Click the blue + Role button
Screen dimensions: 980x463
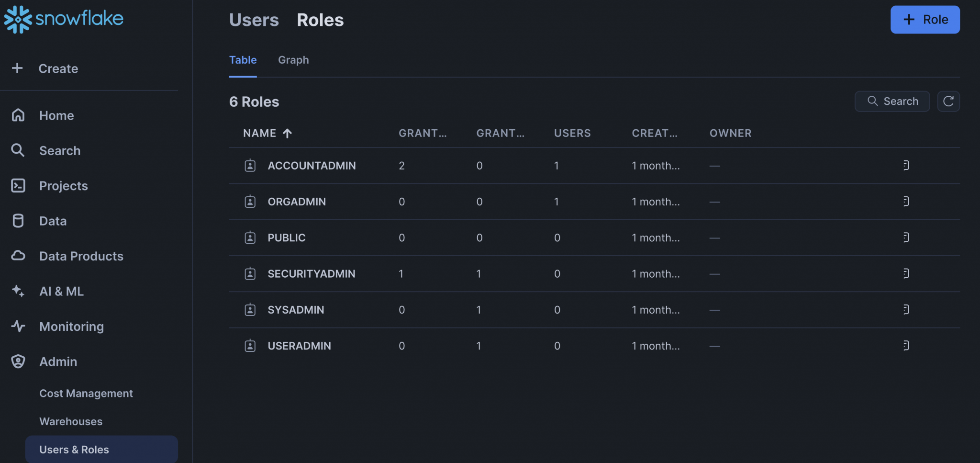point(924,20)
